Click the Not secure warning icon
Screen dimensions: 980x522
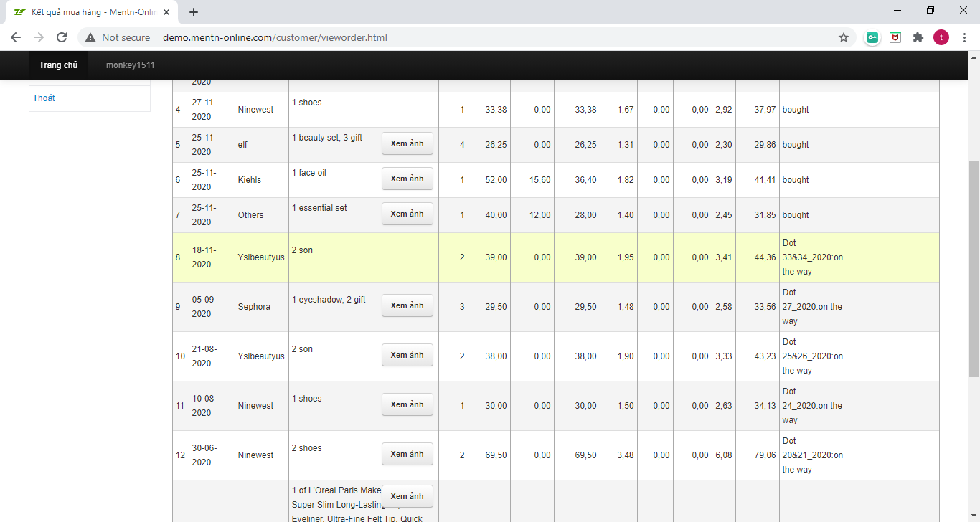click(90, 37)
